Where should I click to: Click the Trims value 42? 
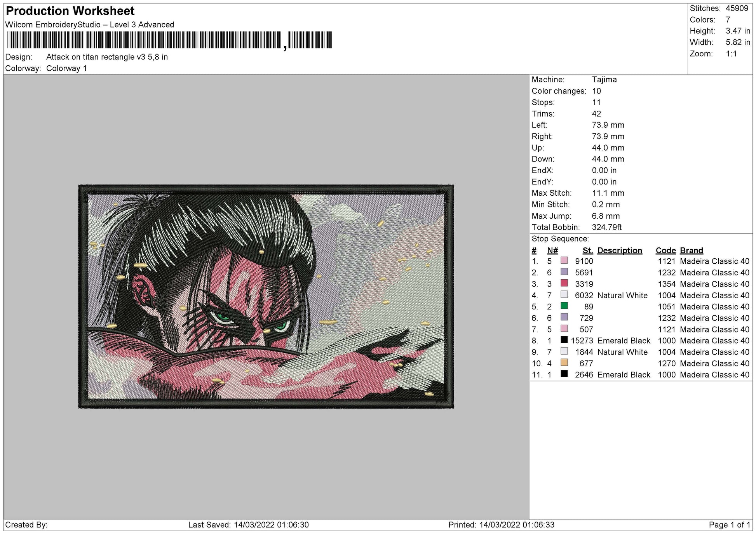[x=596, y=114]
